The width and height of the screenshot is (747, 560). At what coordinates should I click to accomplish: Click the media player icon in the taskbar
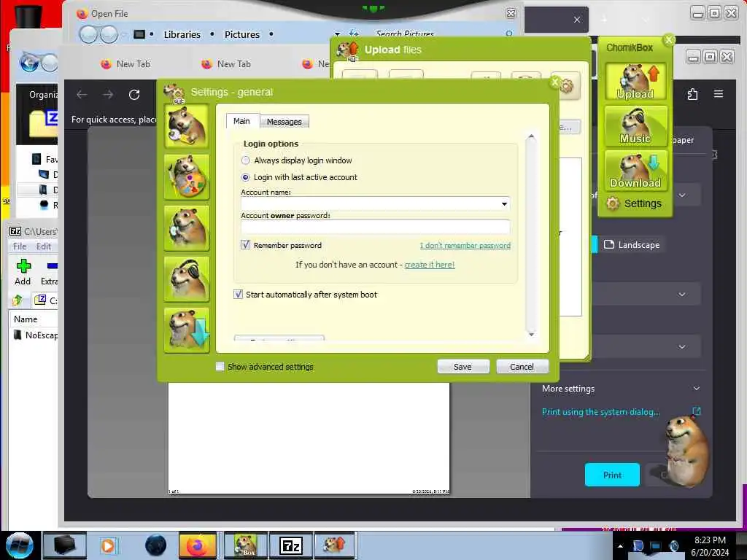109,545
